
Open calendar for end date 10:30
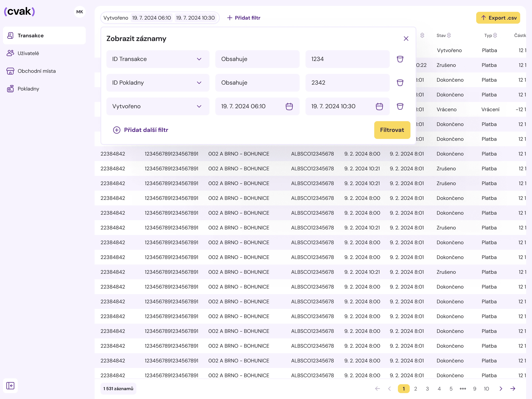click(379, 106)
